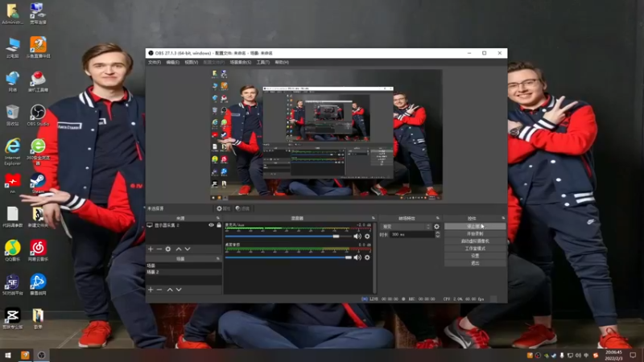Open the scene transition type dropdown
Viewport: 644px width, 362px height.
tap(406, 227)
